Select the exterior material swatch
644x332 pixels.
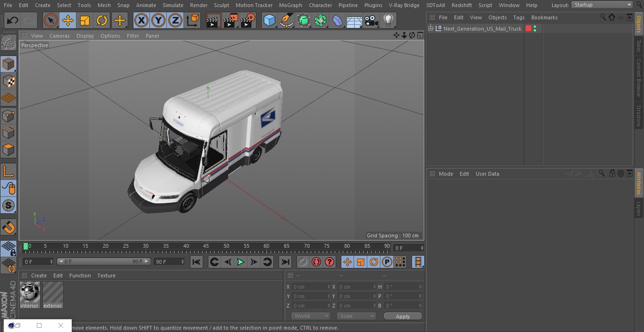click(53, 295)
